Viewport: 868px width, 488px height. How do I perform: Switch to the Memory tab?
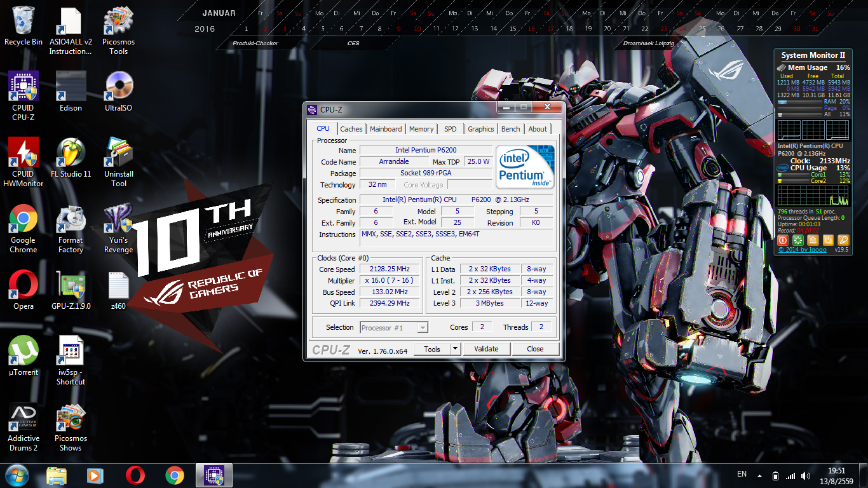click(421, 129)
